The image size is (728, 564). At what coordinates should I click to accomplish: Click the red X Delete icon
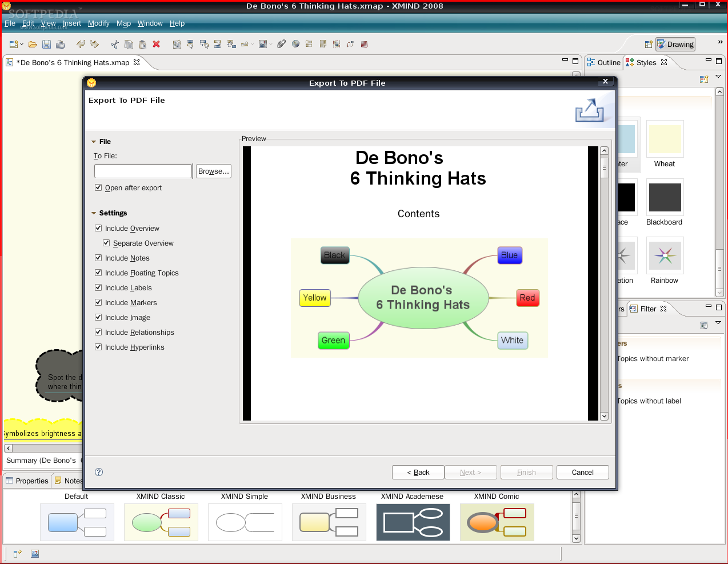(x=156, y=44)
